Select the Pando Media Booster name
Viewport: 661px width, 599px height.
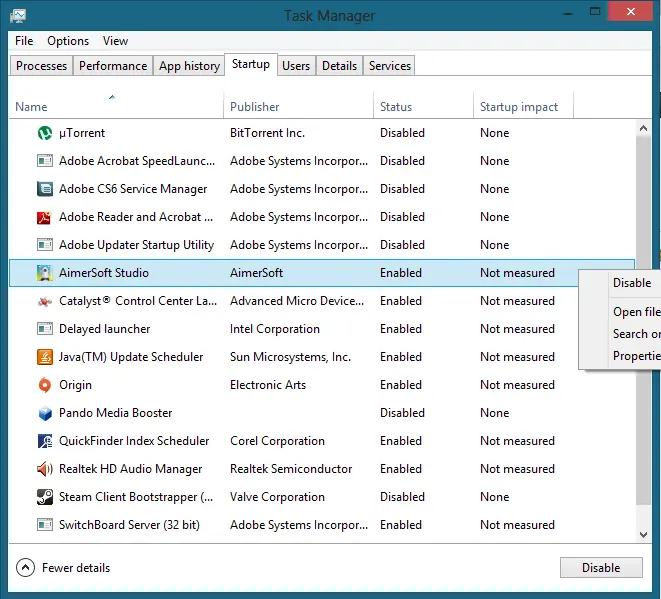click(116, 413)
